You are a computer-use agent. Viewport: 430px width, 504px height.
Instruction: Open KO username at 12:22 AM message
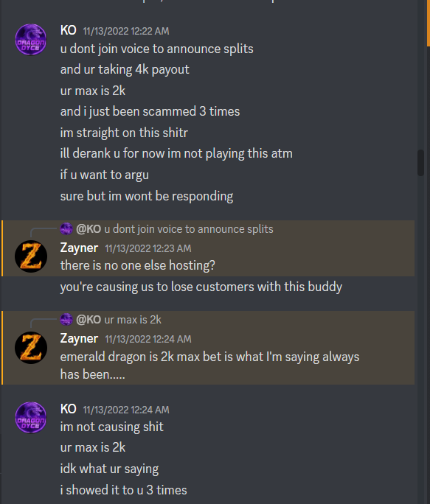[69, 30]
